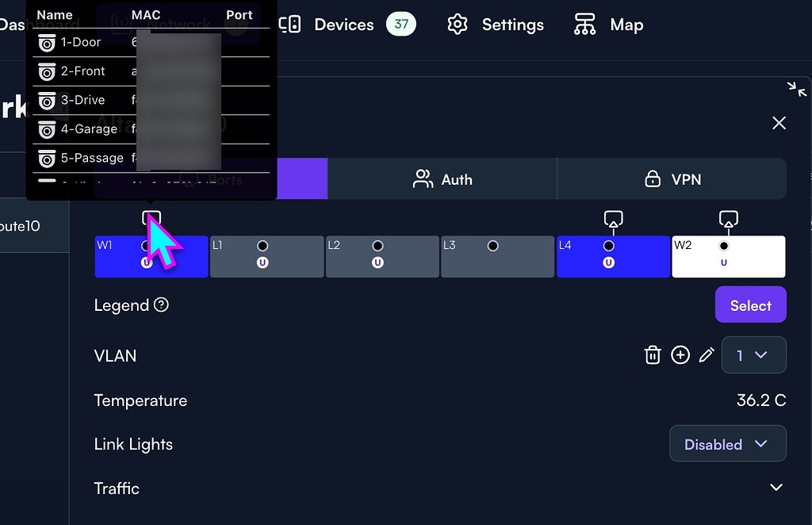This screenshot has height=525, width=812.
Task: Select the 3-Drive camera entry
Action: click(82, 100)
